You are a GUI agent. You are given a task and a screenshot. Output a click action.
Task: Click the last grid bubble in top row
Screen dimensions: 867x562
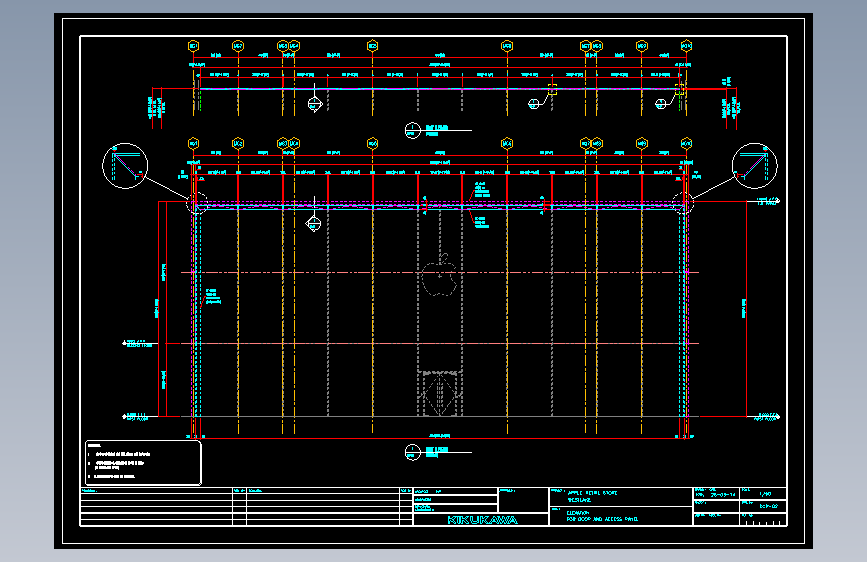(686, 46)
